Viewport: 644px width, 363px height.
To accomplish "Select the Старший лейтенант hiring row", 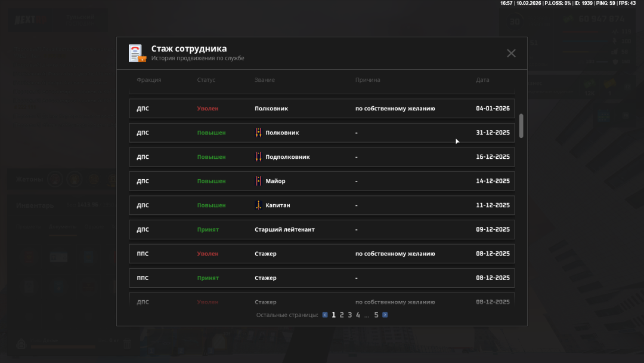I will click(x=321, y=229).
